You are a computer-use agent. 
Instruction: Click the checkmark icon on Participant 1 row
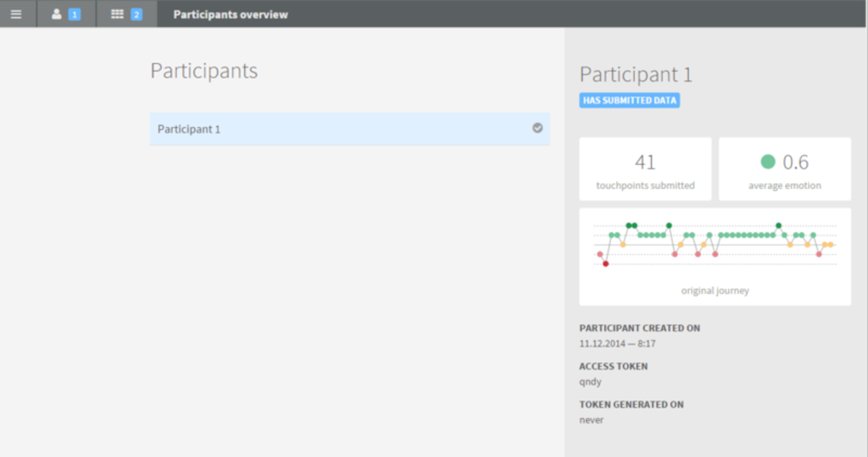(537, 128)
